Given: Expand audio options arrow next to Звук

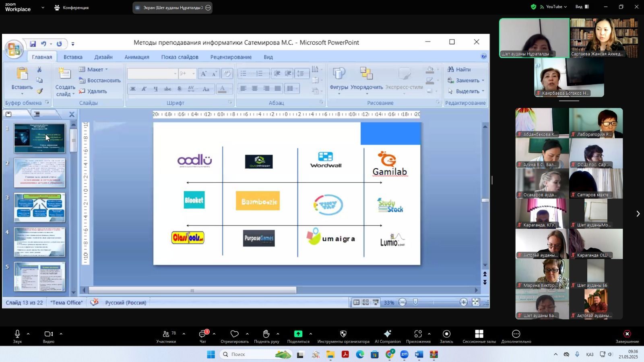Looking at the screenshot, I should click(28, 334).
